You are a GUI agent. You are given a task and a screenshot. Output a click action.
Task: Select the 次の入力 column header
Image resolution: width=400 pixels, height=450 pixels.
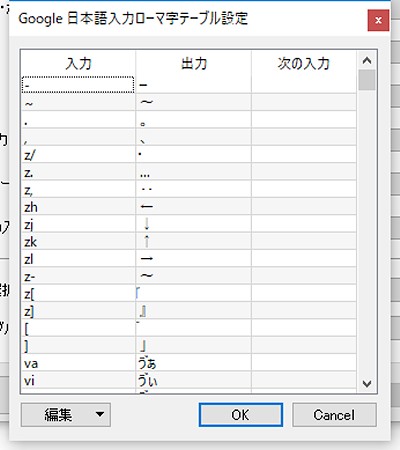304,63
